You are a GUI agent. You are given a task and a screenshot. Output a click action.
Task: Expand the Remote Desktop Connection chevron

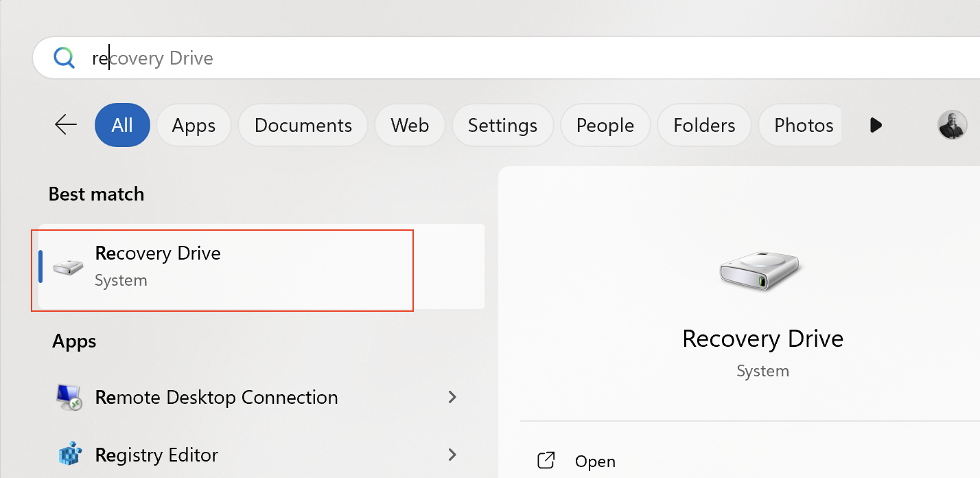452,397
